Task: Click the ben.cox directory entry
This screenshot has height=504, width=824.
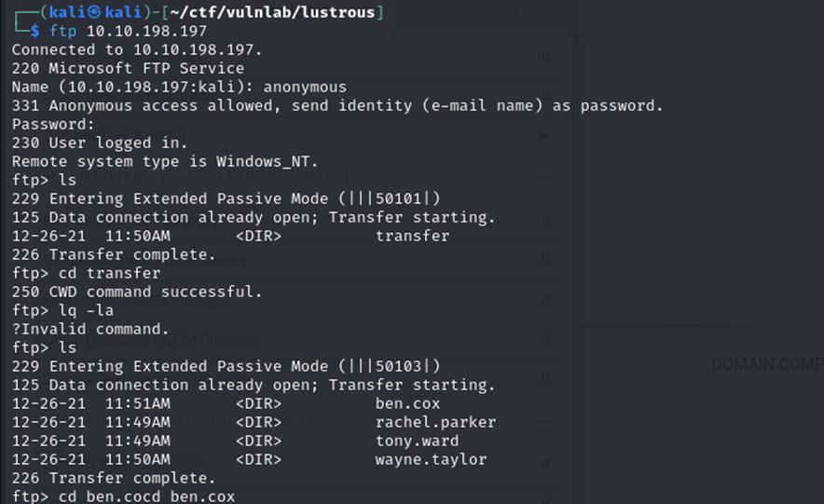Action: 407,403
